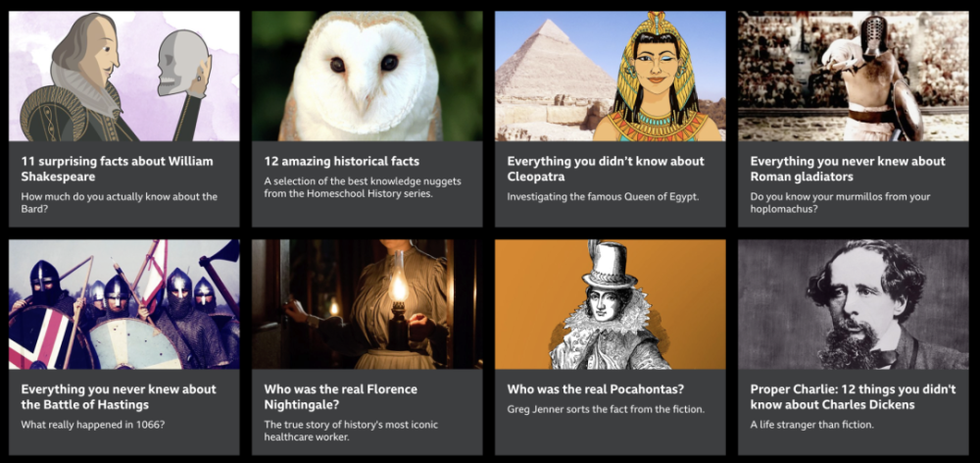Click 'Who was the real Florence Nightingale?' title
The width and height of the screenshot is (980, 463).
[341, 396]
